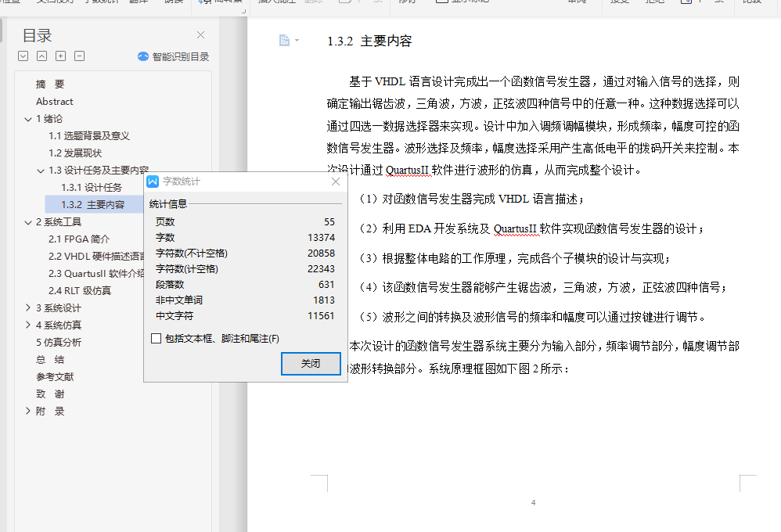
Task: Tick 包括文本框、脚注和尾注 checkbox
Action: coord(156,339)
